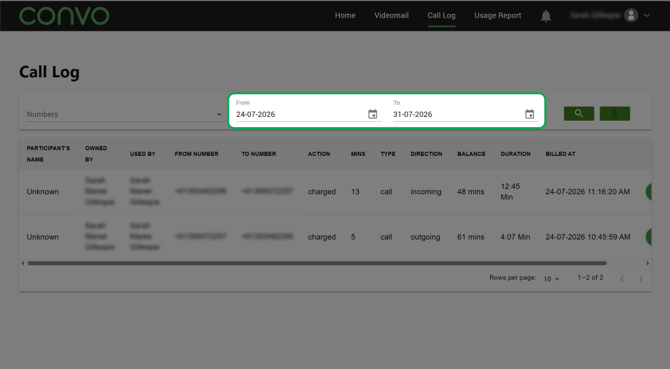The width and height of the screenshot is (670, 369).
Task: Open the Usage Report tab
Action: click(x=497, y=15)
